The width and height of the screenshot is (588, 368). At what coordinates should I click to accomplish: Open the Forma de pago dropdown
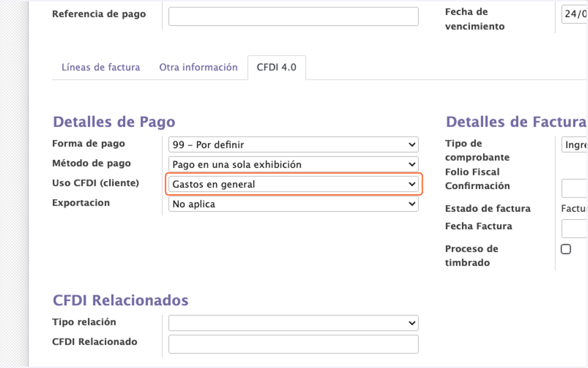(294, 145)
